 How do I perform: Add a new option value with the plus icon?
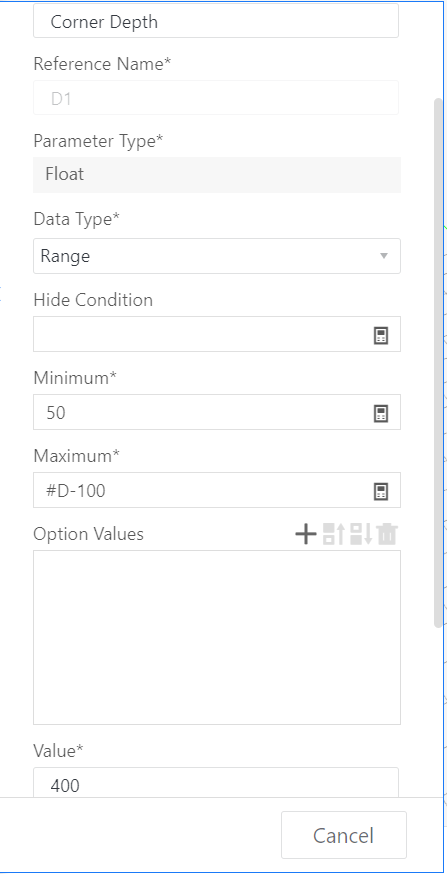click(305, 534)
